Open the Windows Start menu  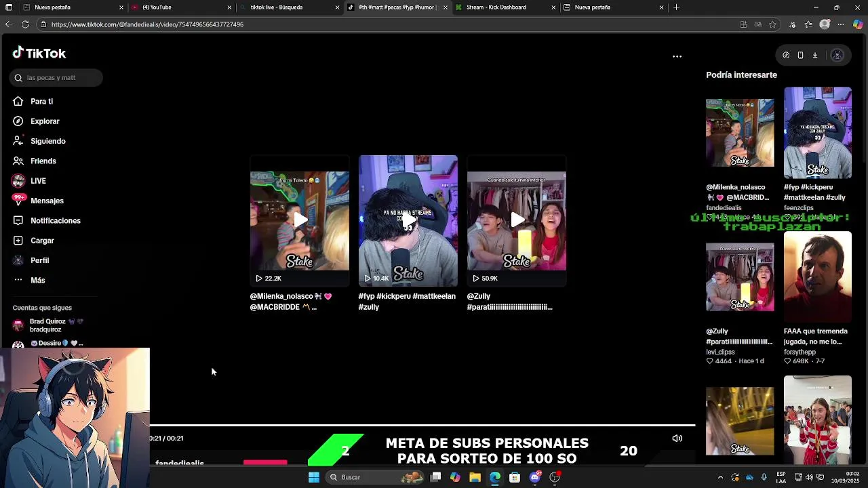[x=314, y=477]
